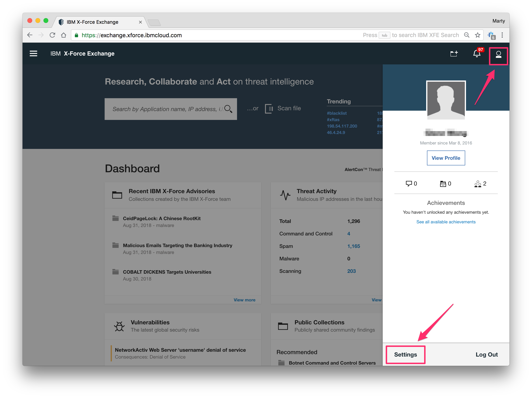The image size is (532, 398).
Task: Click the comments count icon in profile panel
Action: click(409, 184)
